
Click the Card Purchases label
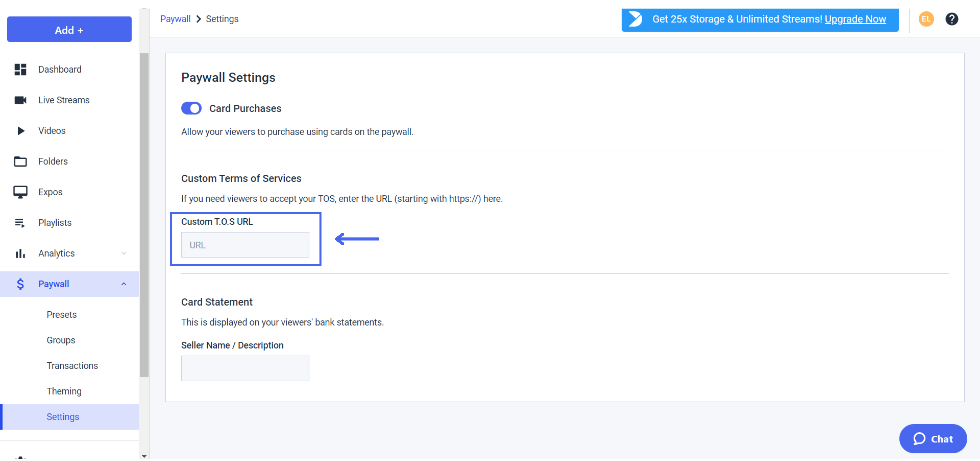245,109
